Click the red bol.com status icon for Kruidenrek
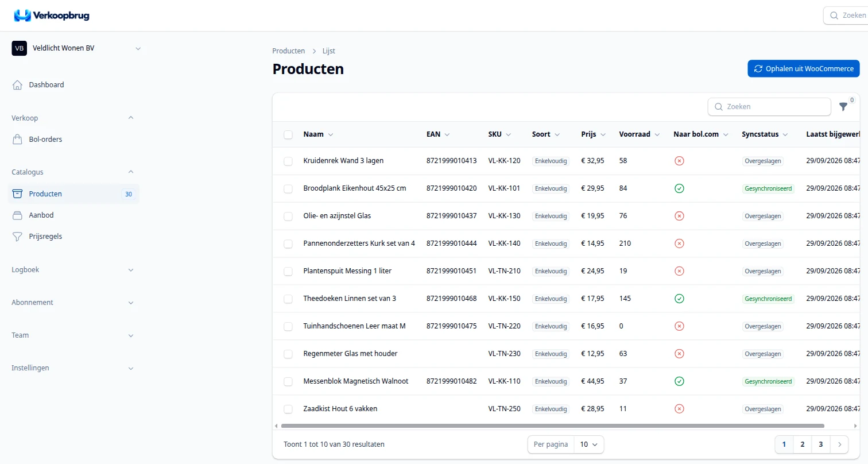868x464 pixels. point(679,161)
